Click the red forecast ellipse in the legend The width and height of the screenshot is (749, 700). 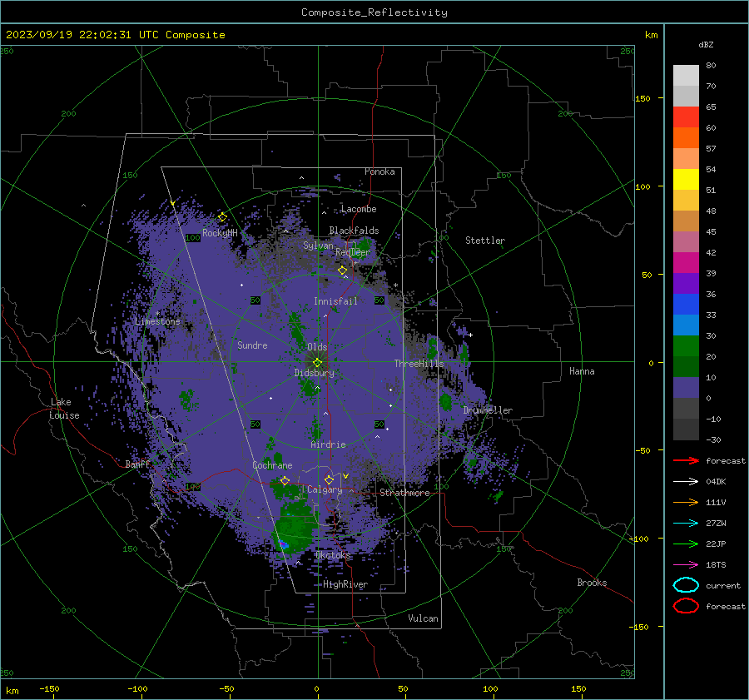[686, 606]
